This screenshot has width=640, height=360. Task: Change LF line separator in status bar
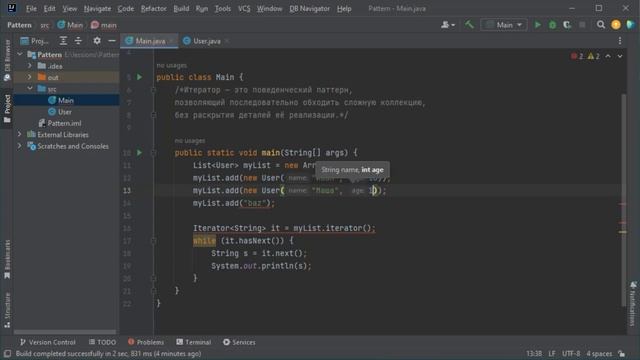(552, 353)
